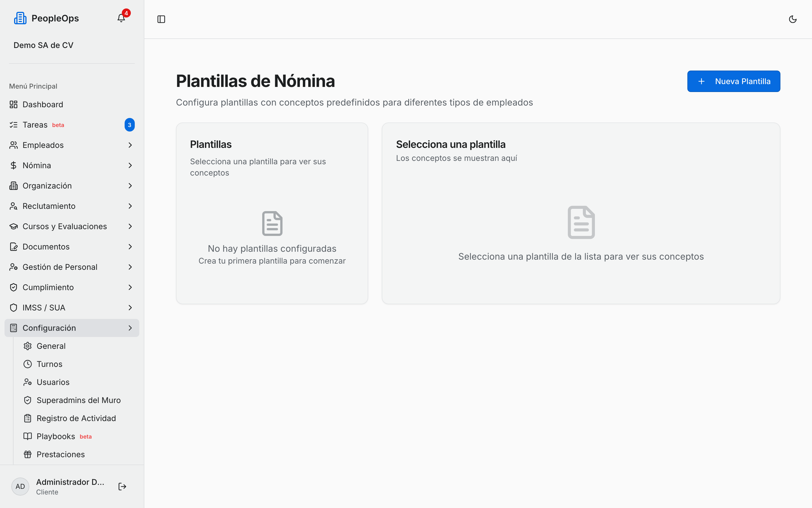Viewport: 812px width, 508px height.
Task: Click the AD avatar circle
Action: pos(20,486)
